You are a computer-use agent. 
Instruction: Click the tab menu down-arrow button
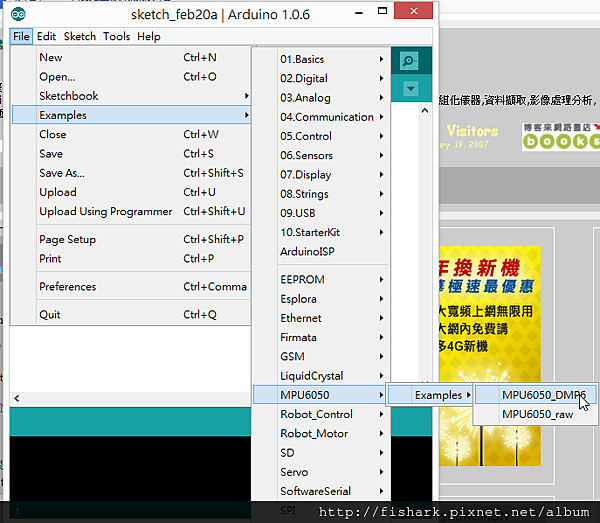tap(410, 89)
